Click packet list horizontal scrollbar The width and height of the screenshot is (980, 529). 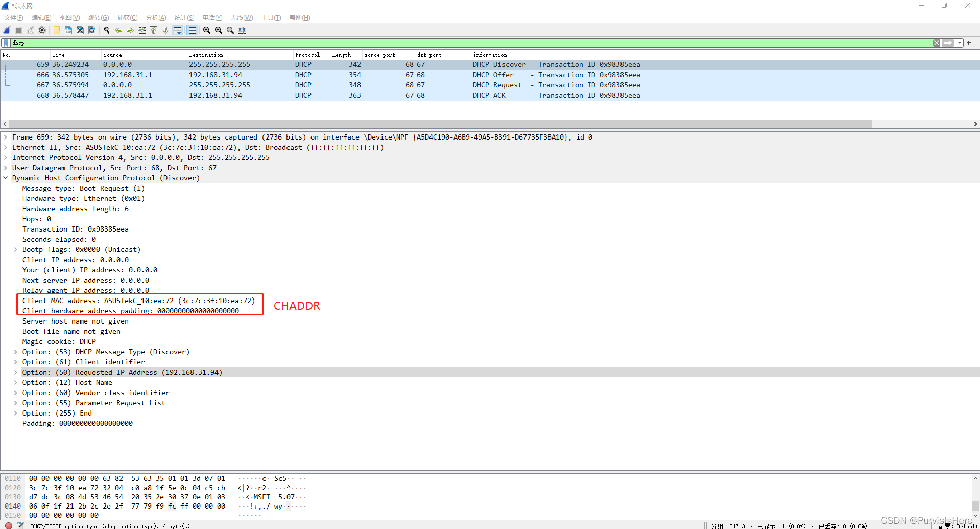click(x=440, y=124)
